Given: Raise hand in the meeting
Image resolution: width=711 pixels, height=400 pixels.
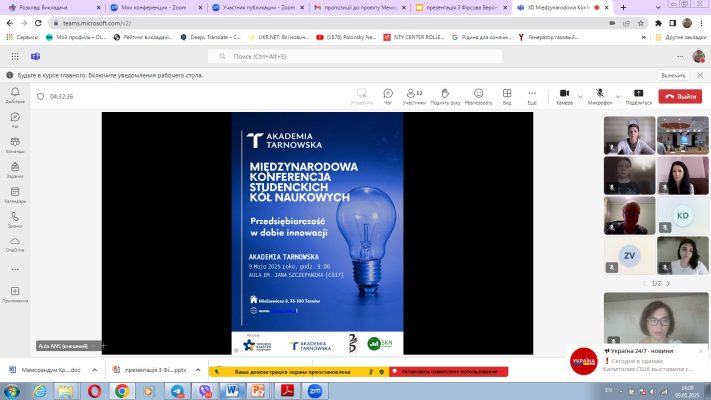Looking at the screenshot, I should coord(445,96).
